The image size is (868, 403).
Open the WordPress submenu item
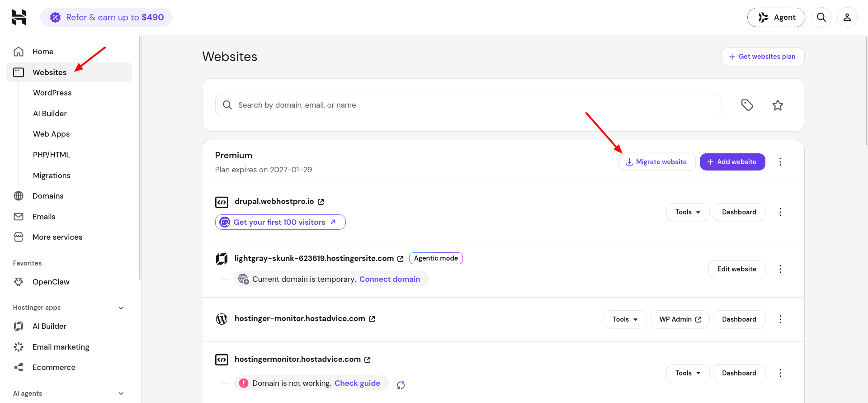(52, 93)
